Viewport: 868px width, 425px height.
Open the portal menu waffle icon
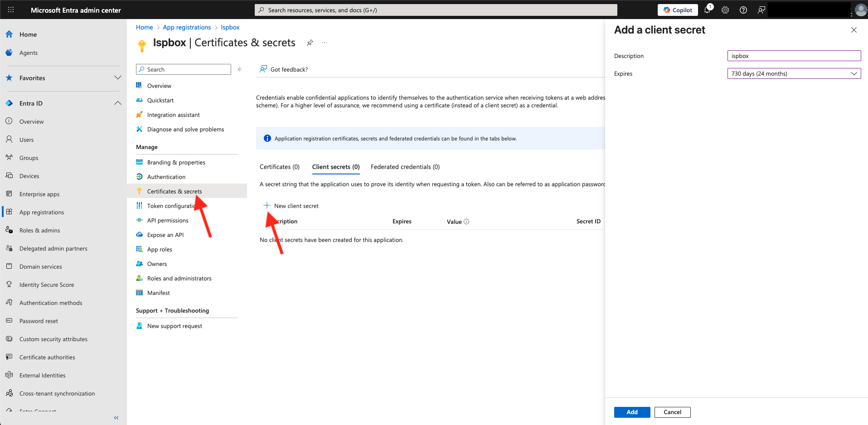[11, 10]
